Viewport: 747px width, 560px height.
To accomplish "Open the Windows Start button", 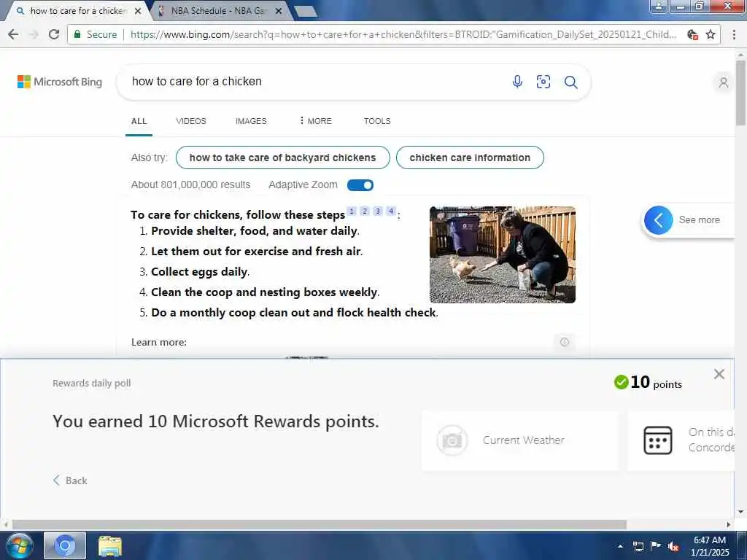I will click(19, 545).
